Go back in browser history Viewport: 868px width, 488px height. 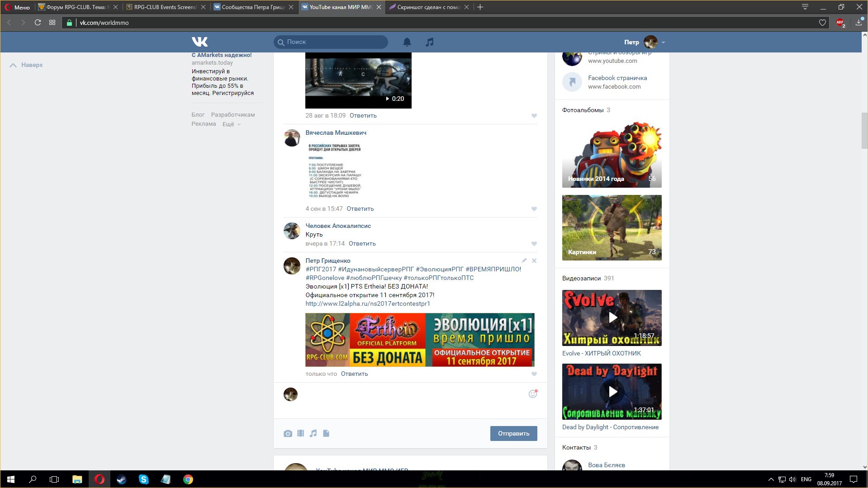pyautogui.click(x=9, y=23)
